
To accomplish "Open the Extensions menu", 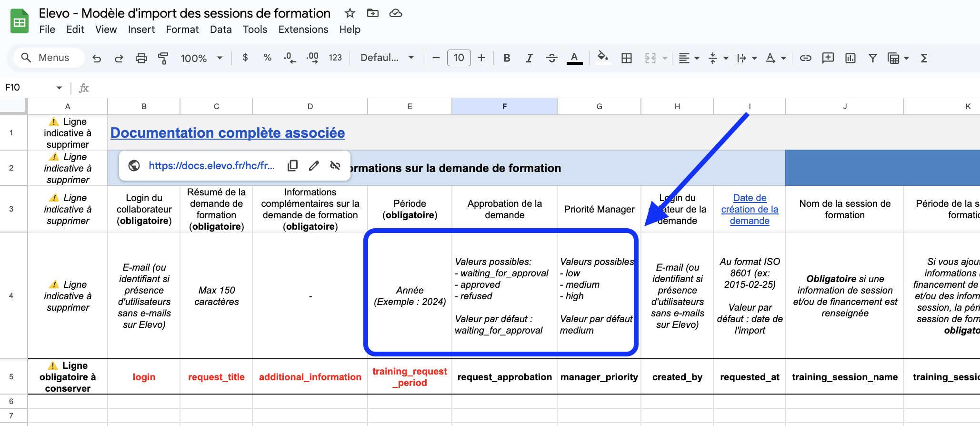I will point(303,30).
